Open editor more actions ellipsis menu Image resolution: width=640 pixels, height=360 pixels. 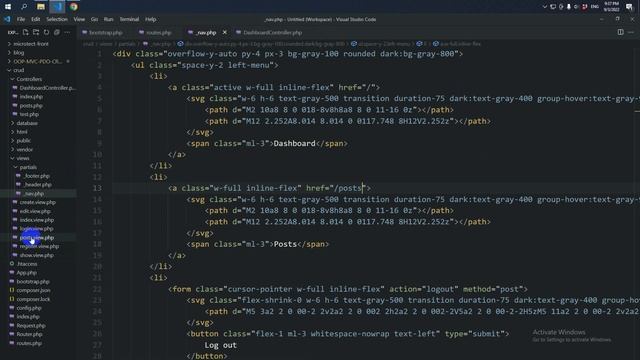[x=631, y=32]
